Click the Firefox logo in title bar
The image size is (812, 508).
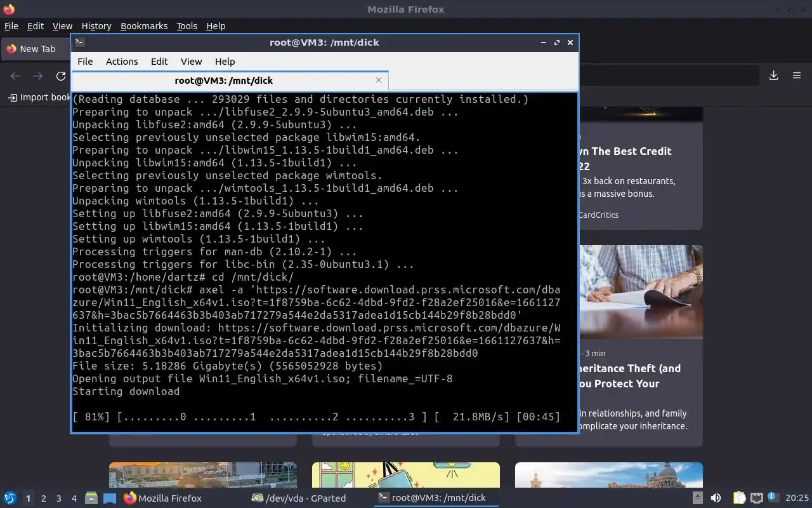click(x=9, y=10)
